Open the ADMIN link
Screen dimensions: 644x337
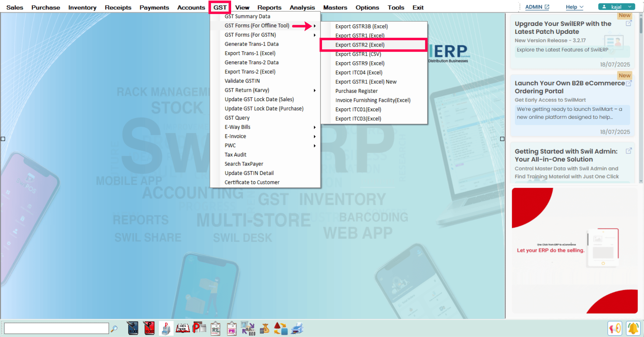click(537, 7)
